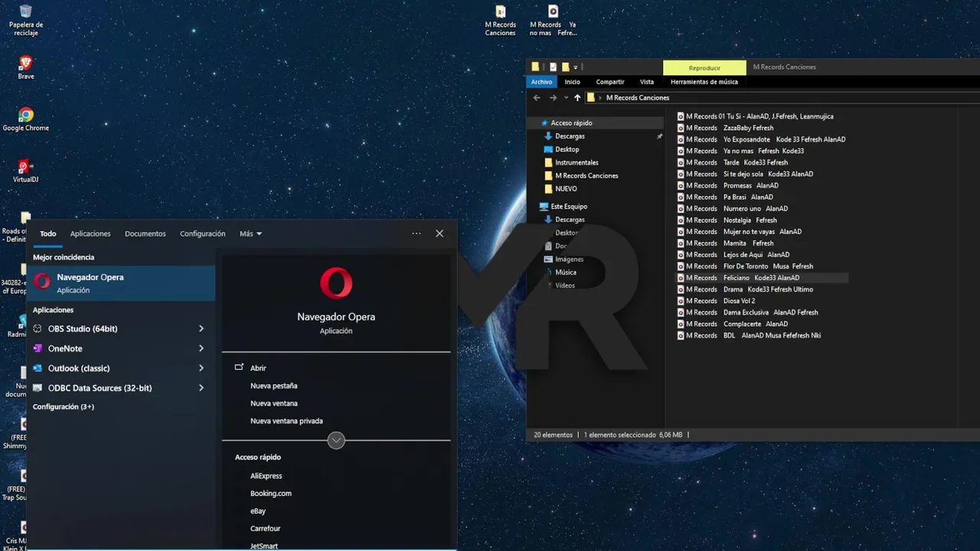Expand OneNote result options arrow
The image size is (980, 551).
click(x=201, y=348)
